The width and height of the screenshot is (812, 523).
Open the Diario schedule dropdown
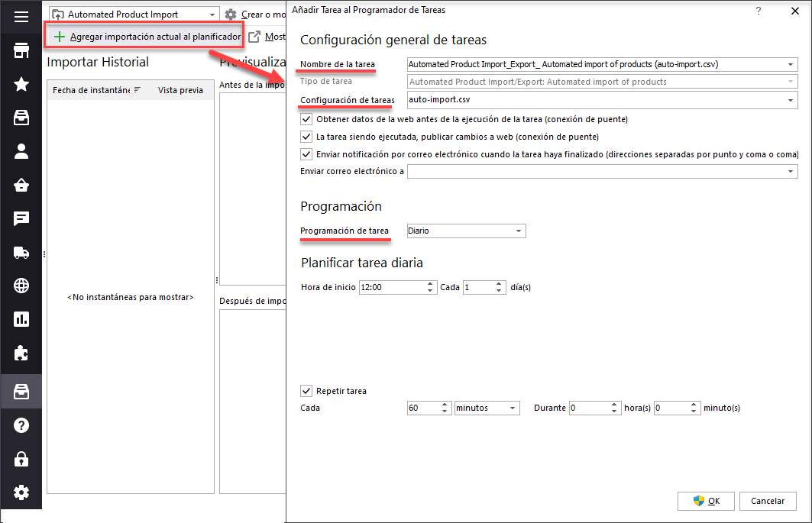(x=519, y=231)
